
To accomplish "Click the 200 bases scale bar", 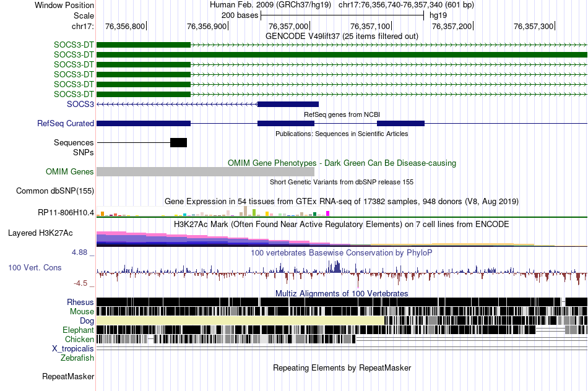I will coord(342,15).
